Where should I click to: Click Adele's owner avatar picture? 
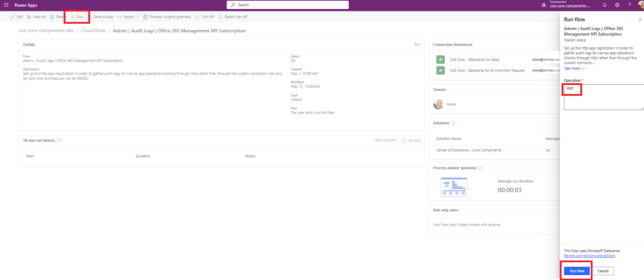(x=438, y=104)
